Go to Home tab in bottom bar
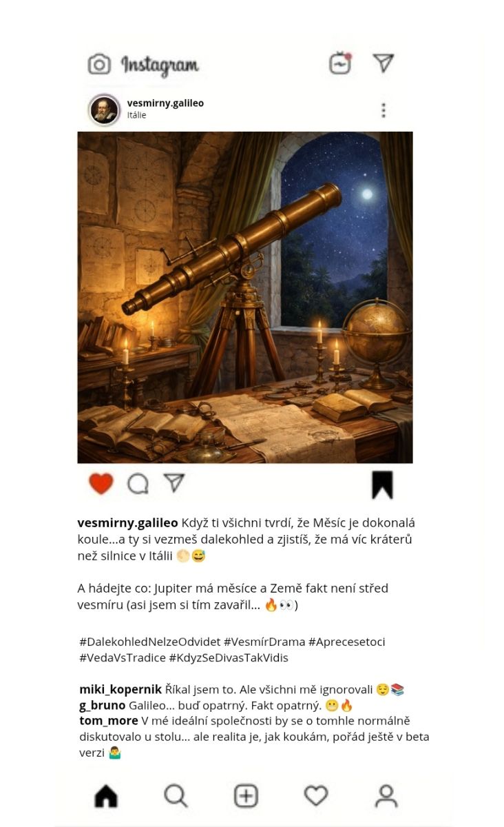Screen dimensions: 504x827 click(106, 796)
